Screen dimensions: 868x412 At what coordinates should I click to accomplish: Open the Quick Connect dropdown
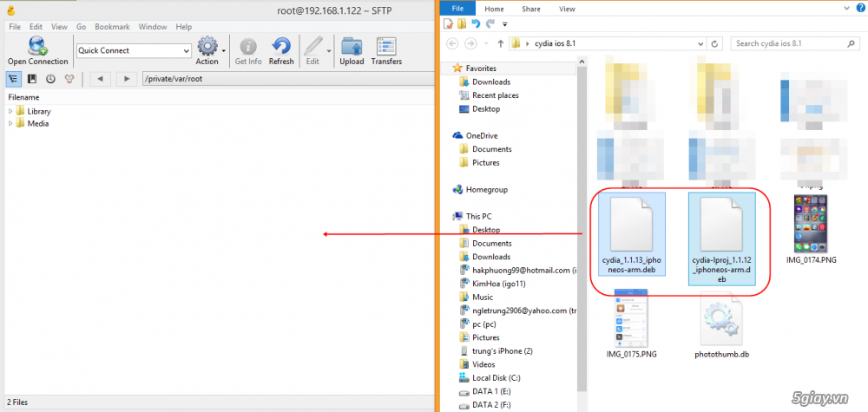click(186, 50)
